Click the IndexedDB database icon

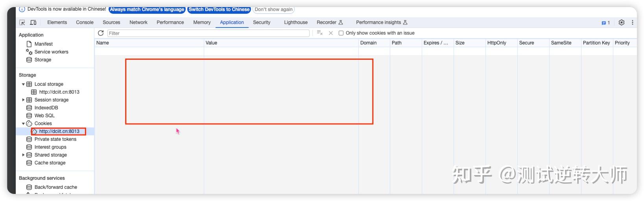29,108
